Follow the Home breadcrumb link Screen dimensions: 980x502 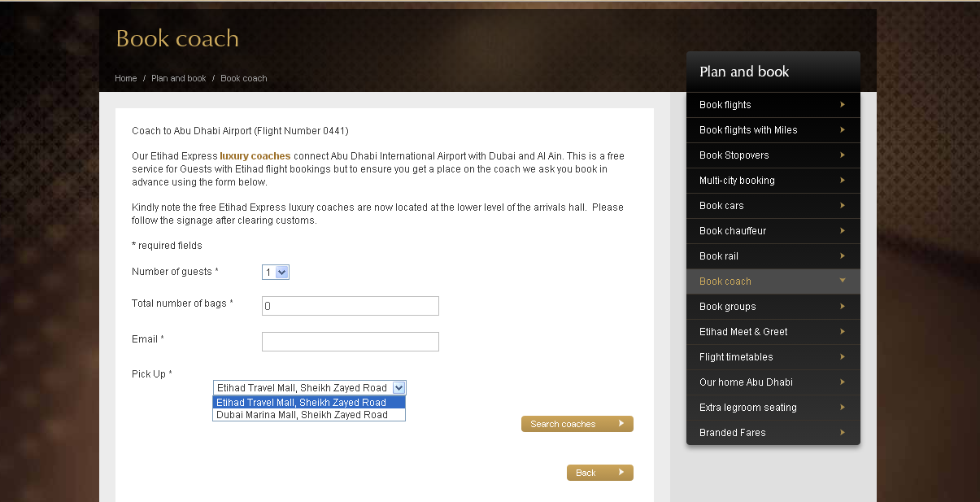pos(126,78)
